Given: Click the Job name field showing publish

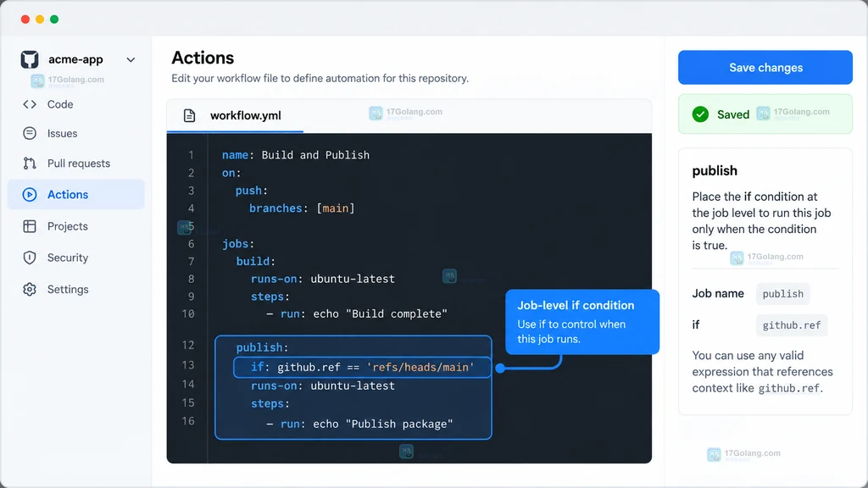Looking at the screenshot, I should [x=782, y=294].
